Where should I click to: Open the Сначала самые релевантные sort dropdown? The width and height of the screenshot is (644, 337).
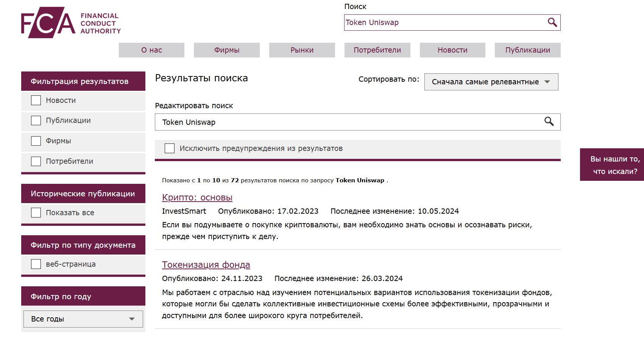[x=491, y=82]
